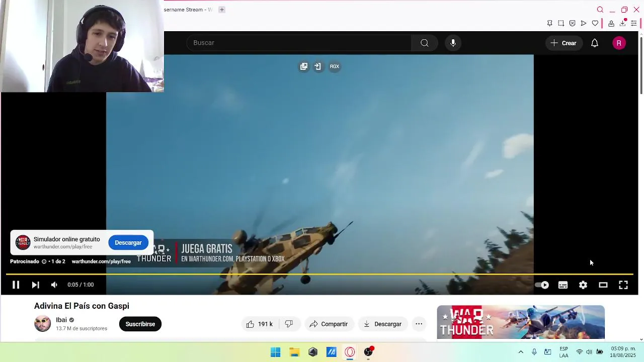Open the ad blocker shield icon
Viewport: 644px width, 362px height.
coord(573,23)
